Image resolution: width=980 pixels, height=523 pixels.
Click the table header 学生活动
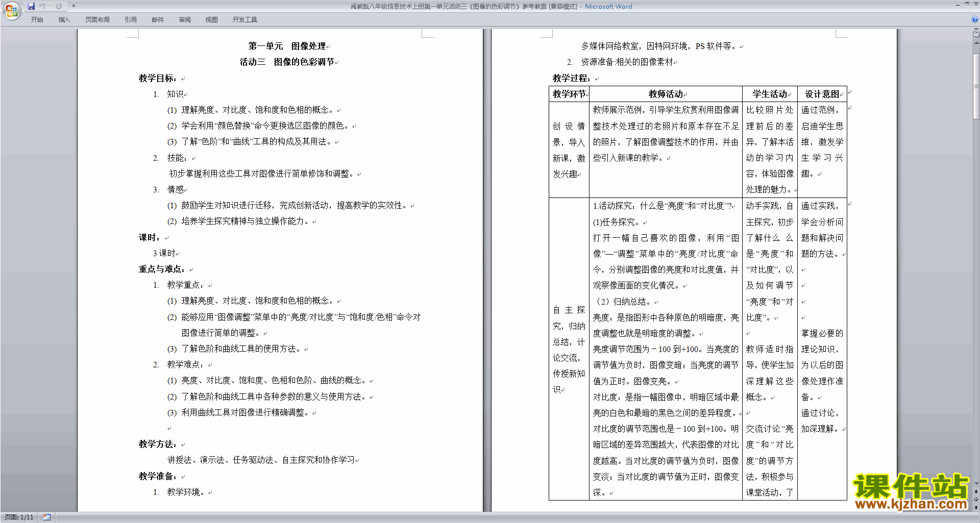coord(770,94)
